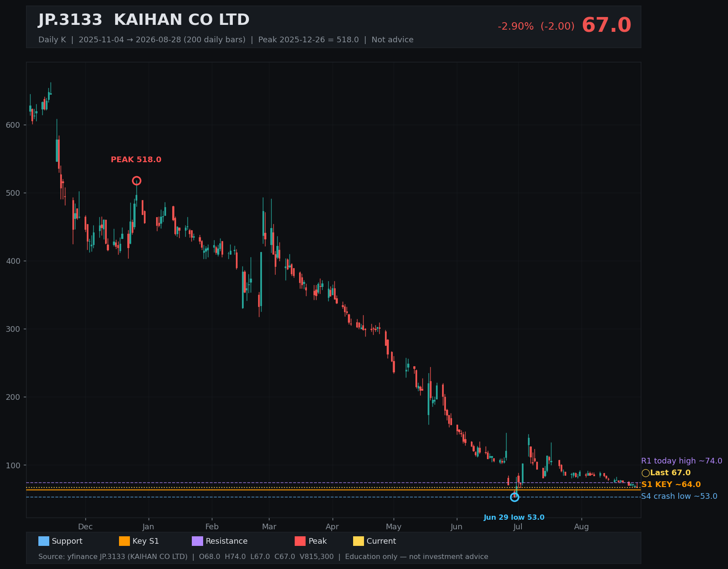
Task: Click the 'R1 today high ~74.0' label
Action: [681, 461]
